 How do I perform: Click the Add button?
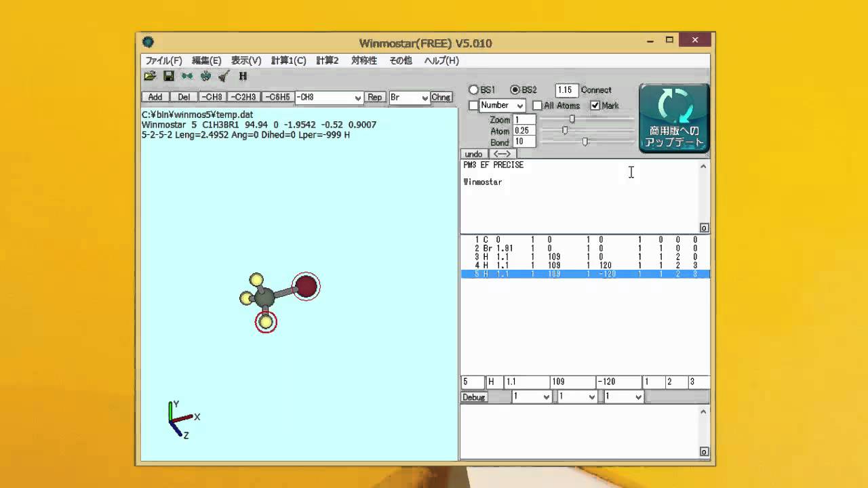point(155,97)
